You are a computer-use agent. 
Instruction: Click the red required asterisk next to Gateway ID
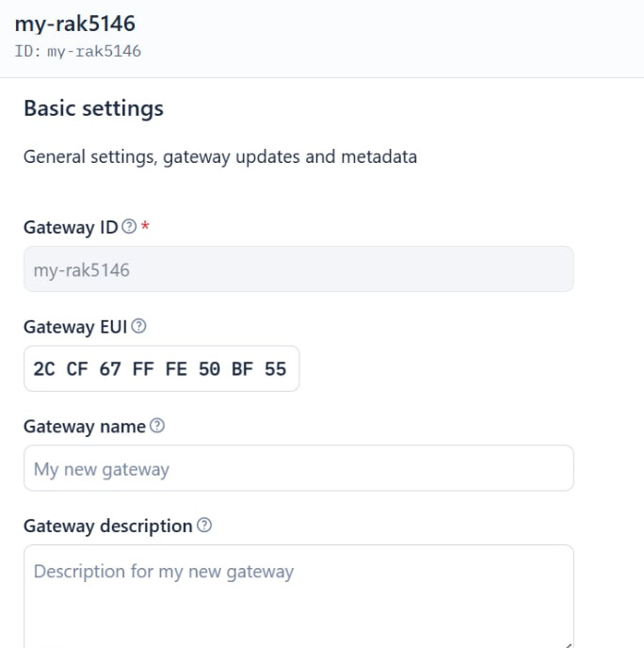(x=145, y=226)
